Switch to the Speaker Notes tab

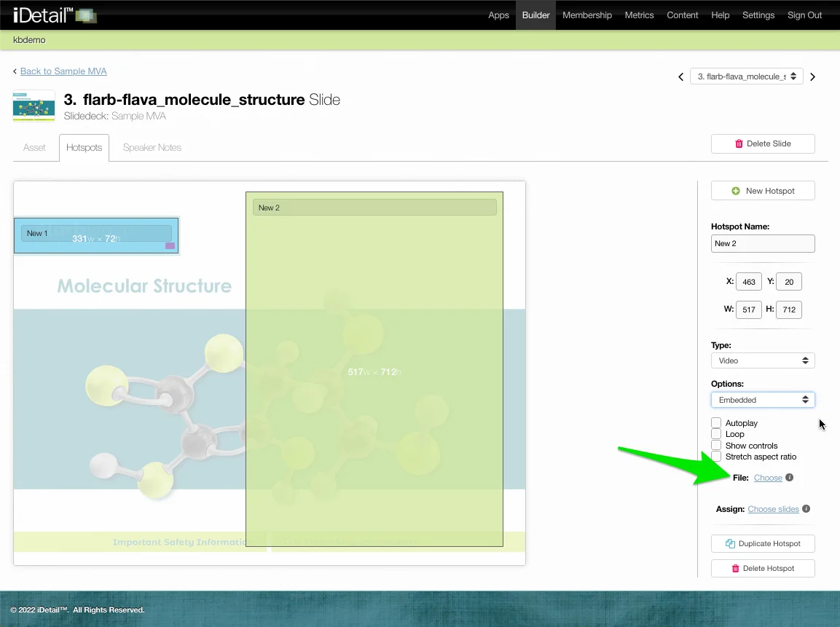152,147
